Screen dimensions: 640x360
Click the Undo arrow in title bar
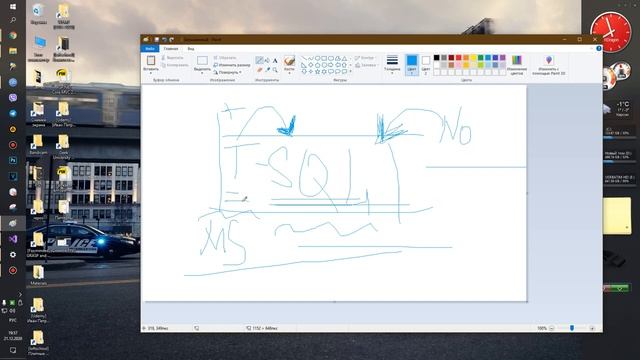pyautogui.click(x=164, y=40)
